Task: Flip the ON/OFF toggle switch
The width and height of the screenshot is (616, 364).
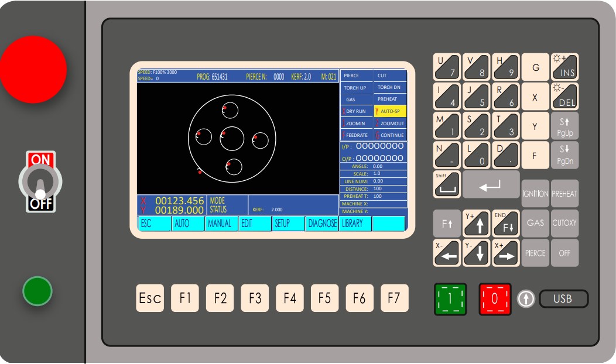Action: [40, 182]
